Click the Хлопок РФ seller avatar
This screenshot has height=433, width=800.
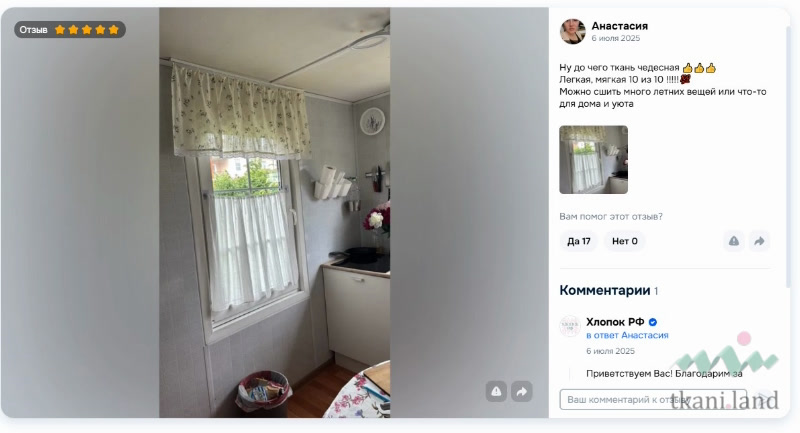[570, 326]
